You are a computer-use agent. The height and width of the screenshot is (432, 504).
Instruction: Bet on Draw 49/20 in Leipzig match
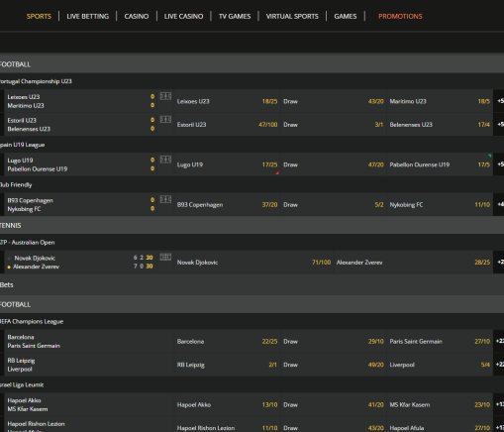pos(334,365)
